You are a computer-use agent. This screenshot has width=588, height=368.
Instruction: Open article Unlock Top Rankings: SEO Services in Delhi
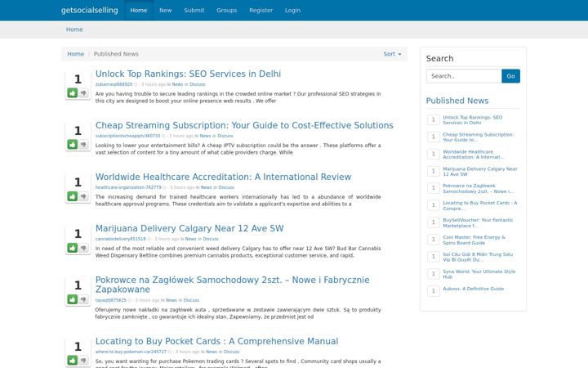coord(188,74)
